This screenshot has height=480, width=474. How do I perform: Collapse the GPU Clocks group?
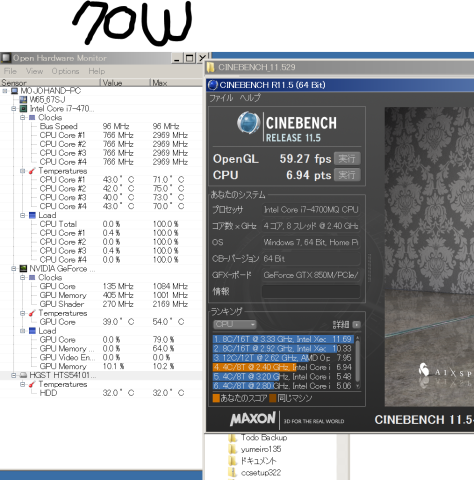(x=22, y=277)
